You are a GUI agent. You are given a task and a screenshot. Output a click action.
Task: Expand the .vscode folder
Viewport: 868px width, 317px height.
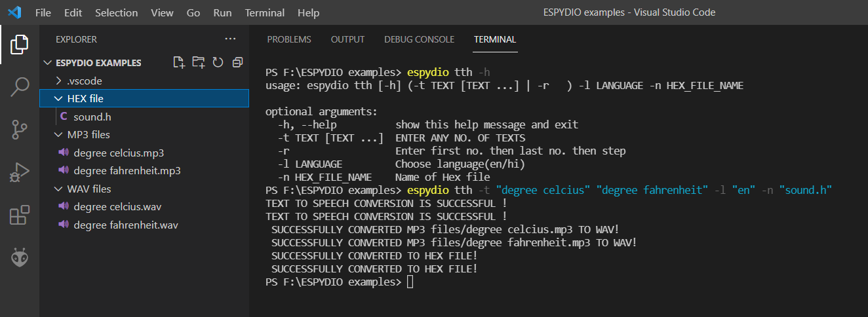[144, 81]
